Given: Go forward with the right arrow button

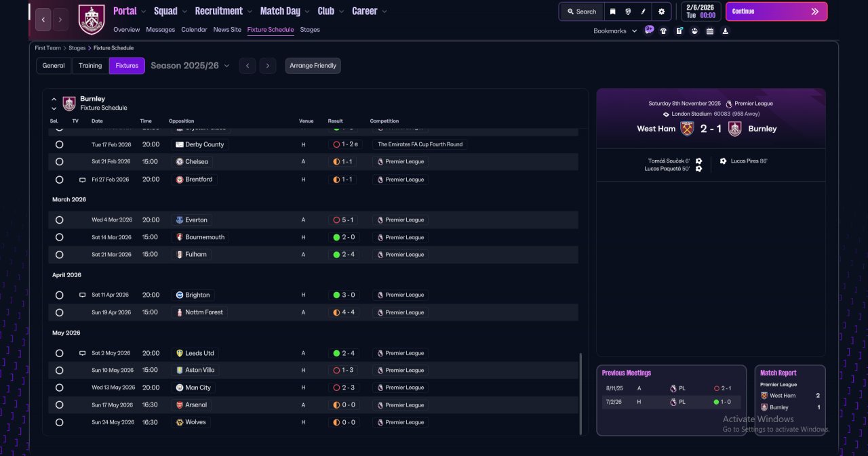Looking at the screenshot, I should click(x=60, y=20).
